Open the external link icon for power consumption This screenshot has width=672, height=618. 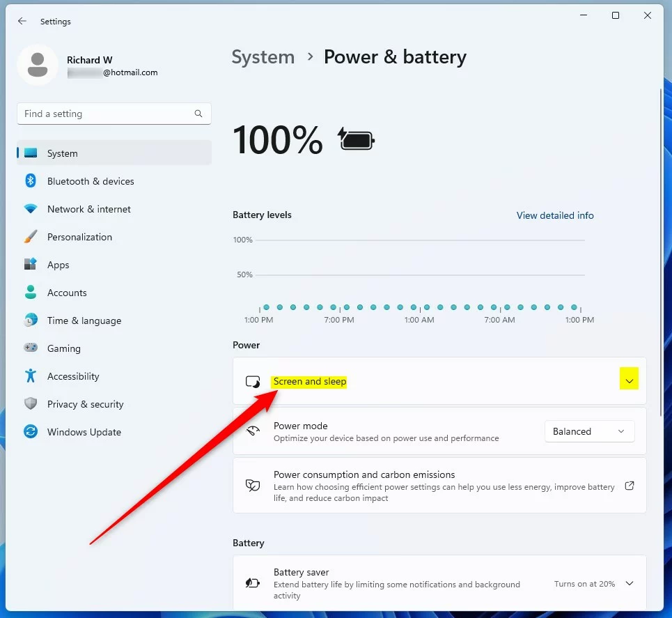click(629, 486)
